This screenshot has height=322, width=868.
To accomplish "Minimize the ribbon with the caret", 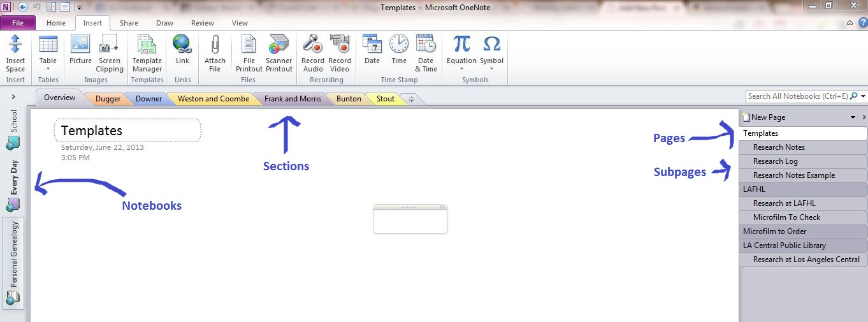I will pos(850,23).
